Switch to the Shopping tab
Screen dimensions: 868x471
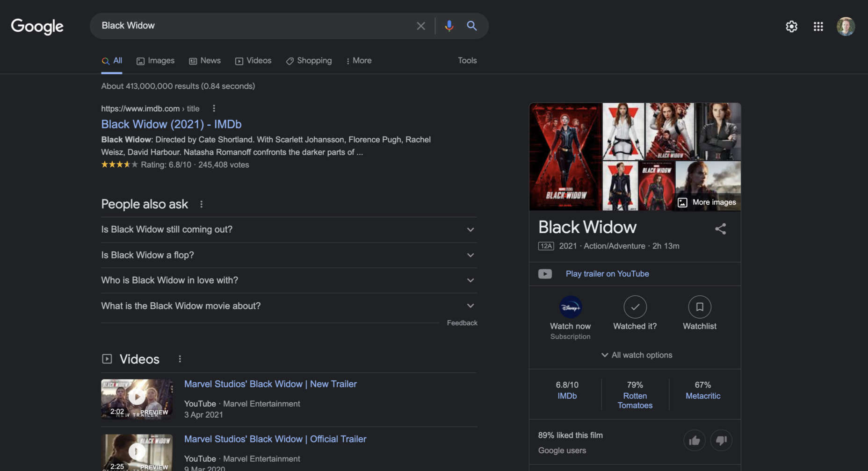pos(309,61)
